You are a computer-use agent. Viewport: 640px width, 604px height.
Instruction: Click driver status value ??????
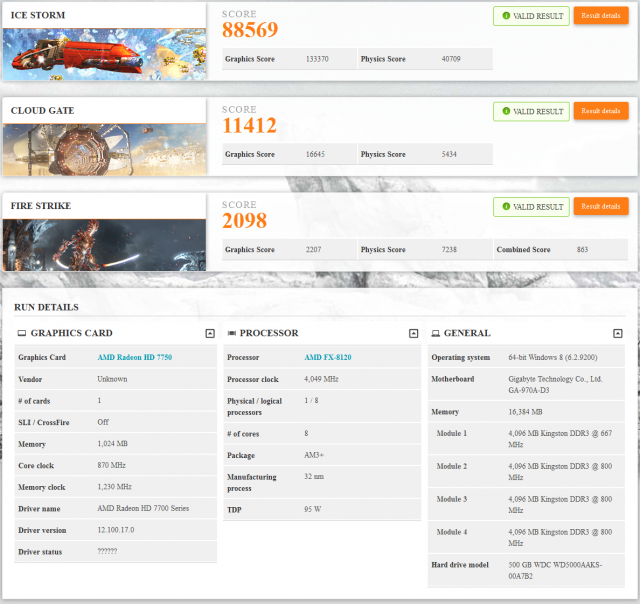tap(107, 551)
